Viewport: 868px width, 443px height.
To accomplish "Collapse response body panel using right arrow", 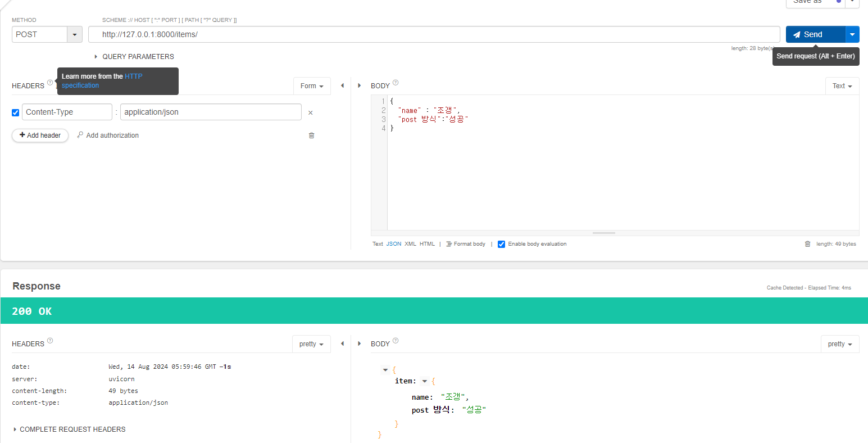I will [360, 343].
